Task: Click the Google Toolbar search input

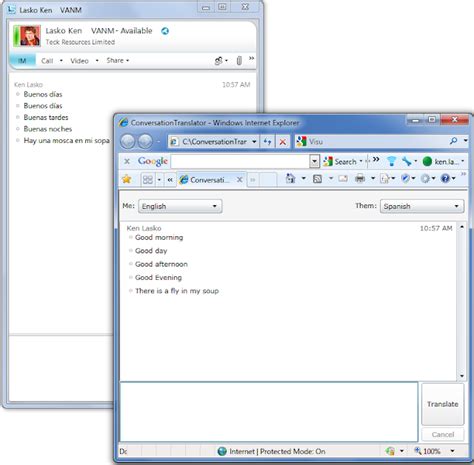Action: pyautogui.click(x=241, y=162)
